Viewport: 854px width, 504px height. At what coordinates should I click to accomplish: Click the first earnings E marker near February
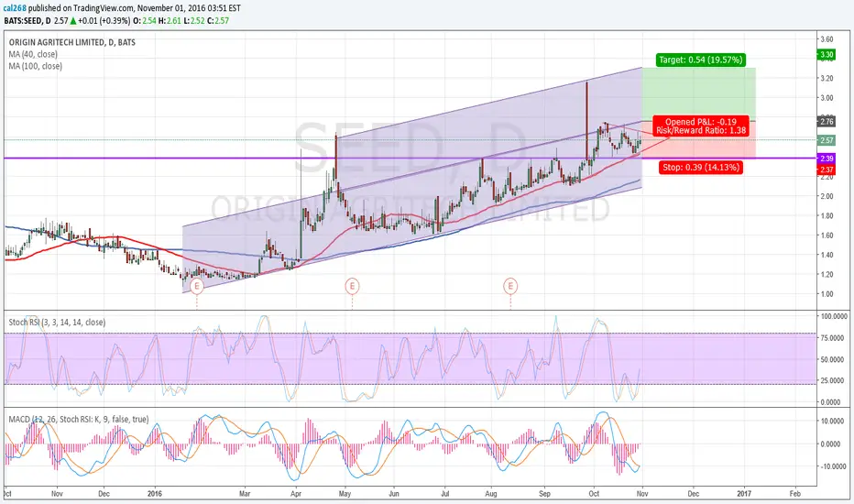click(x=197, y=286)
